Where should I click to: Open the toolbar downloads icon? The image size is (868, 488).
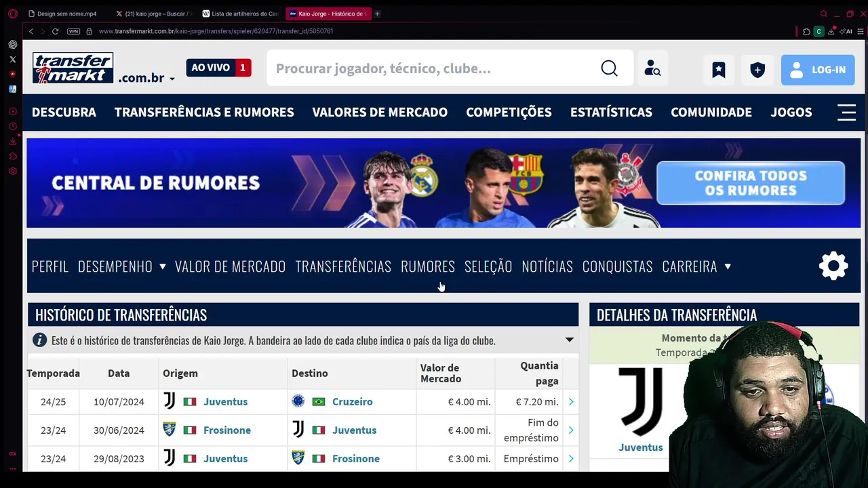click(x=831, y=31)
